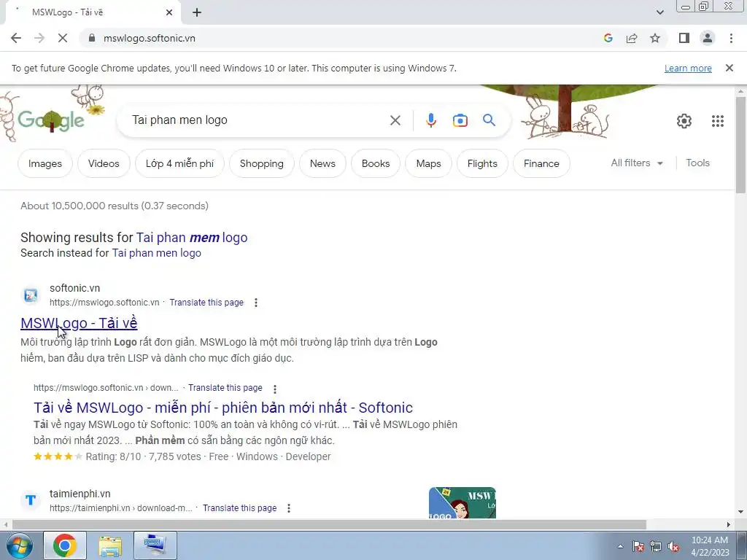Submit search using magnifier icon

[489, 120]
